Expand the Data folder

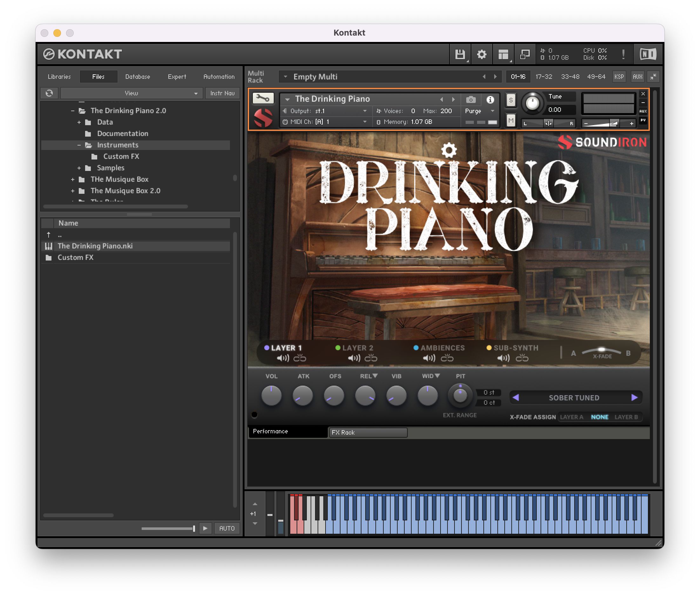[x=79, y=122]
